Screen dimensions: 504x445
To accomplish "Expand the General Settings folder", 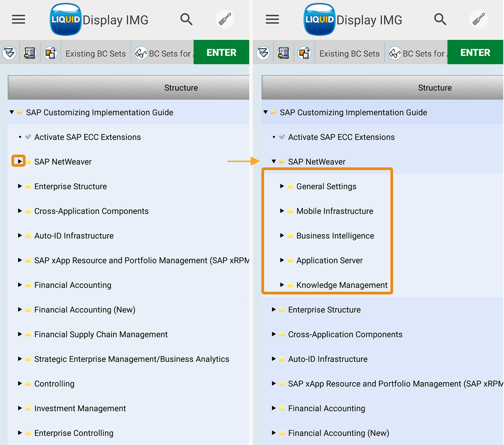I will point(282,186).
